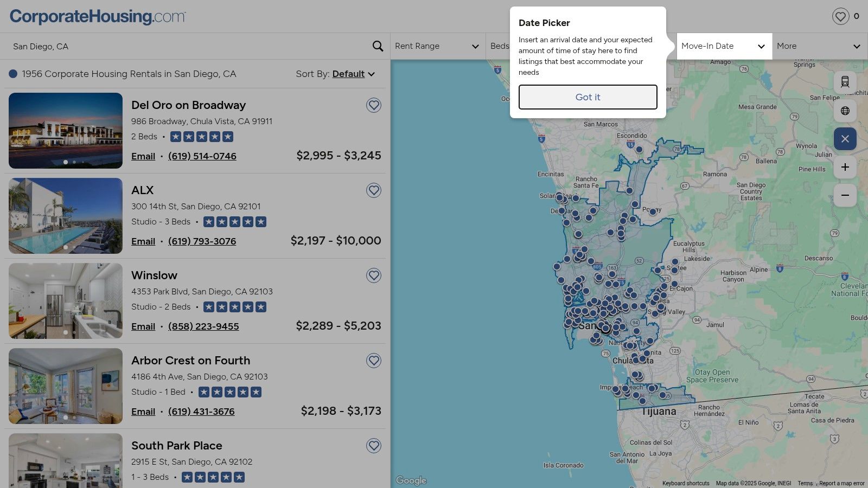Click Arbor Crest price $2,198 - $3,173
Image resolution: width=868 pixels, height=488 pixels.
[x=341, y=411]
